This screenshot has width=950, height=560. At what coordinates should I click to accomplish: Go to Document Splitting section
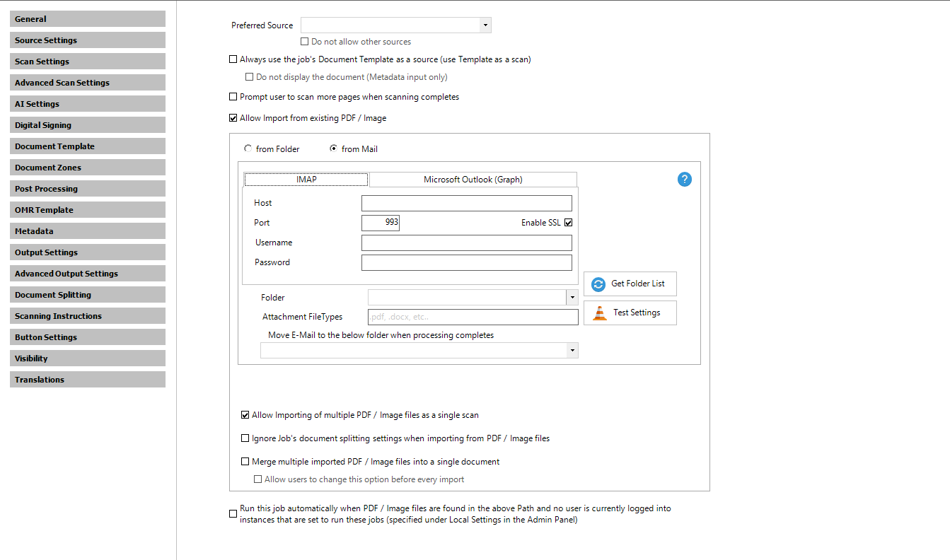pyautogui.click(x=88, y=295)
